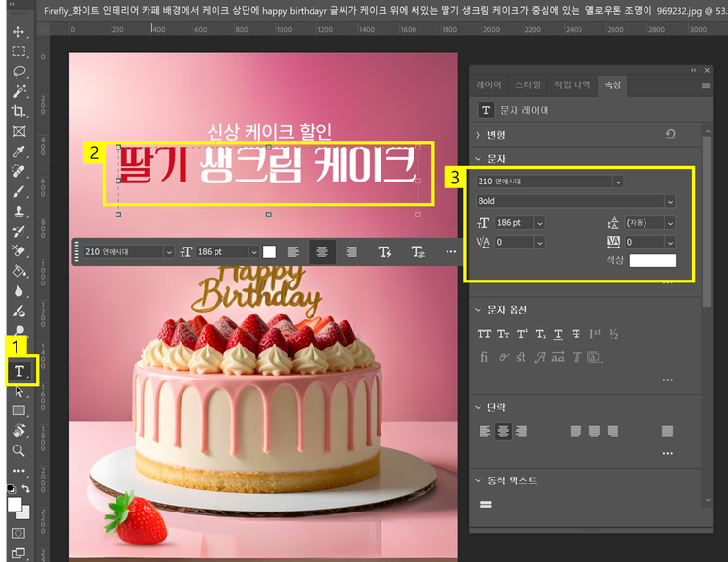Select the Hand tool
The image size is (728, 562).
(x=18, y=431)
